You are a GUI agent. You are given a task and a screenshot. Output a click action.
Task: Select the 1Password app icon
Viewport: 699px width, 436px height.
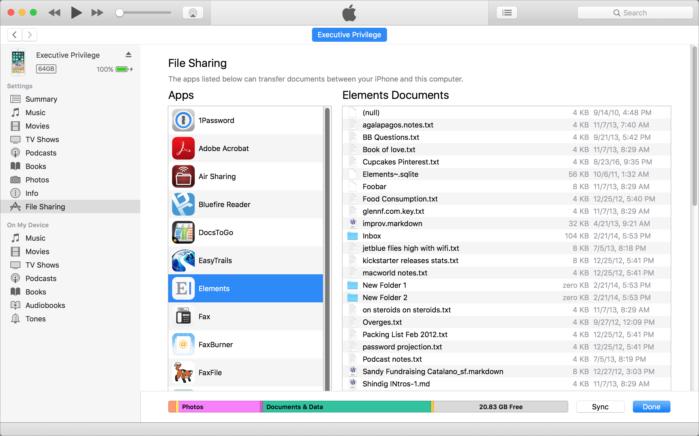[183, 120]
